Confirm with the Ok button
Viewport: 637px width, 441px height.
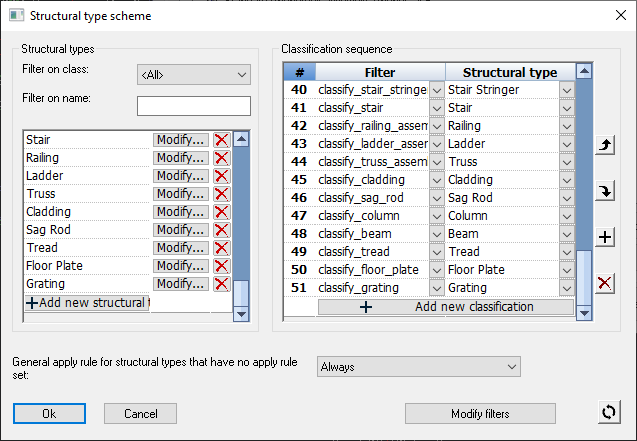[49, 413]
